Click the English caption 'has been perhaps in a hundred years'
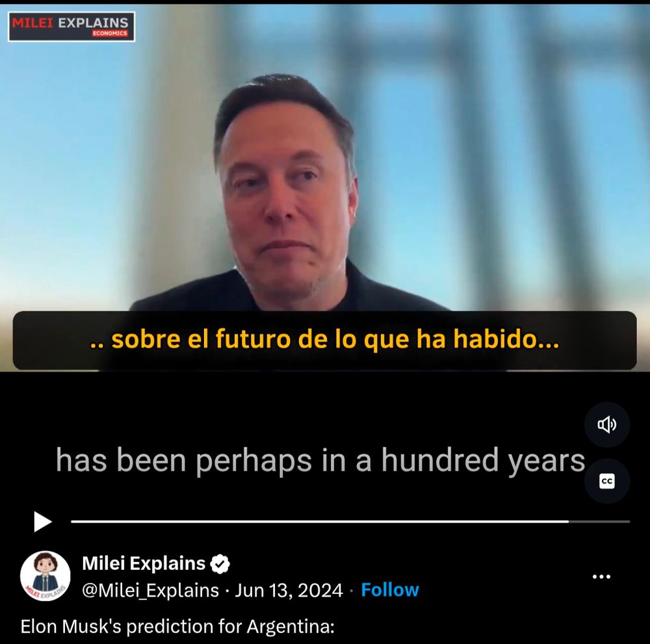This screenshot has height=644, width=650. (x=320, y=460)
